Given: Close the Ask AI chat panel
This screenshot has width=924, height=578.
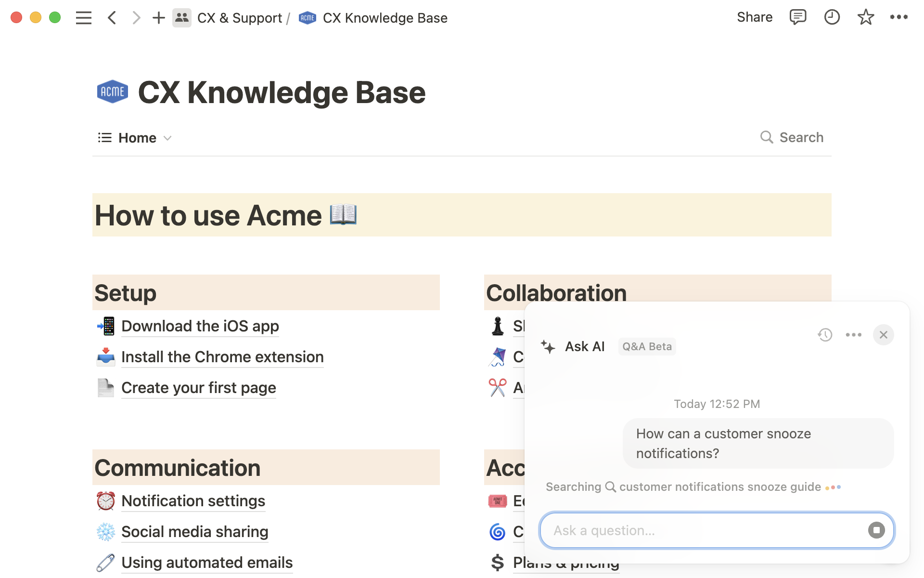Looking at the screenshot, I should [884, 334].
